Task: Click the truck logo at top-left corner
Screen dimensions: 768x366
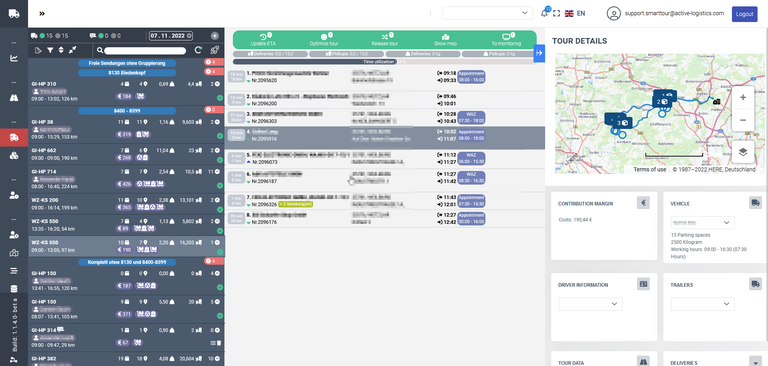Action: (14, 14)
